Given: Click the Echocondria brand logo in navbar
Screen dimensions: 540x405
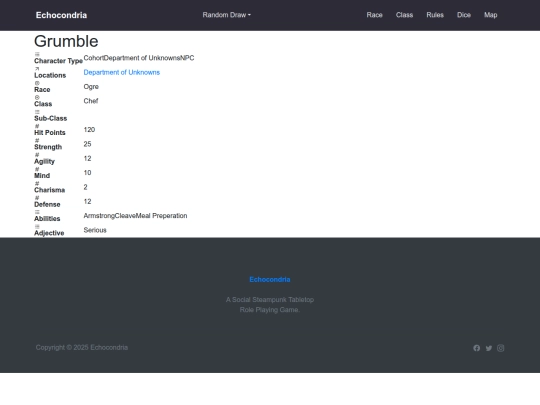Looking at the screenshot, I should (x=61, y=15).
